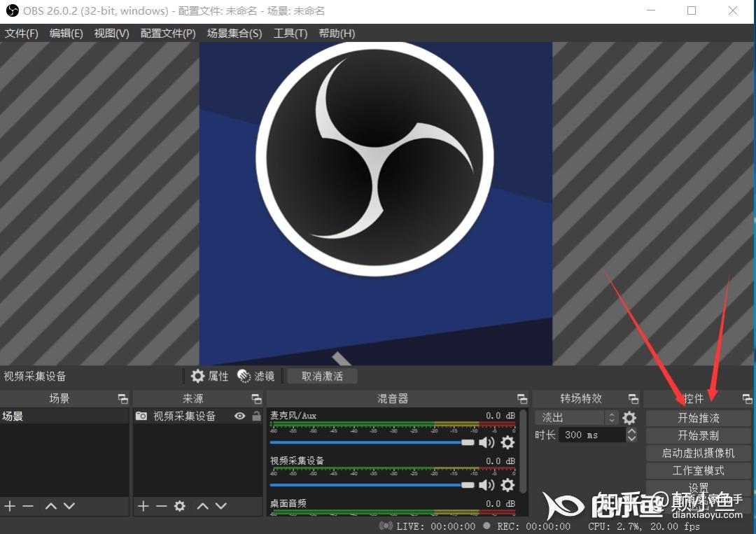Open 视频采集设备 mixer settings gear
756x534 pixels.
pos(507,485)
